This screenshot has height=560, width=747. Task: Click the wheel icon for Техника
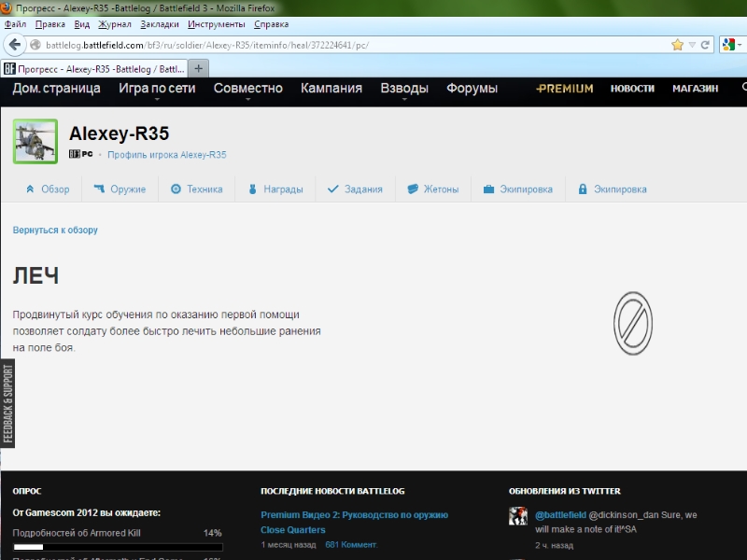[176, 189]
